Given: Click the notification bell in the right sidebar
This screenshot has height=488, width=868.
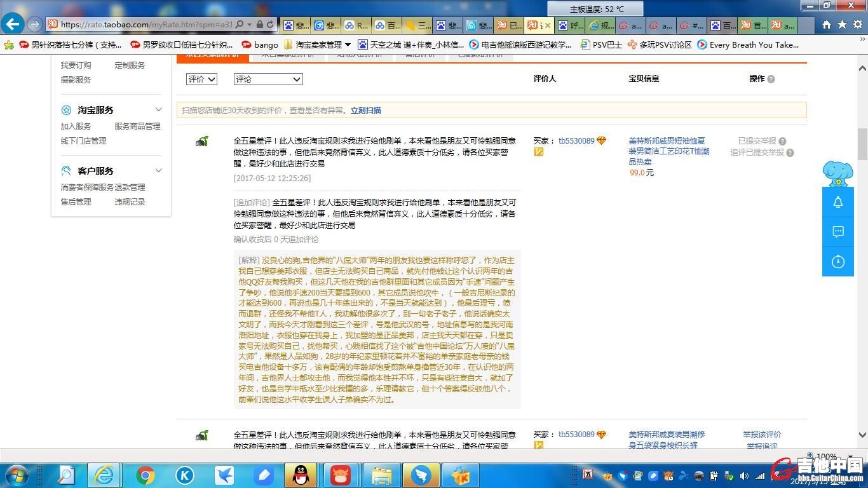Looking at the screenshot, I should 838,202.
